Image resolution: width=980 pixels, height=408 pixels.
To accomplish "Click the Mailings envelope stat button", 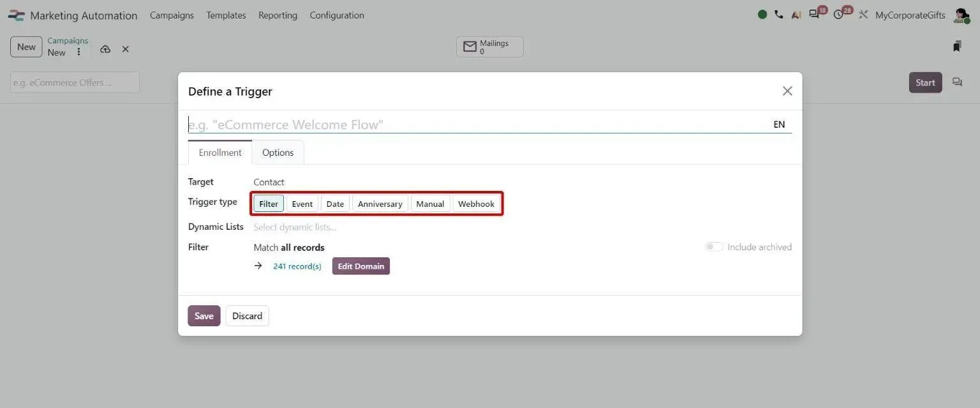I will click(x=490, y=47).
